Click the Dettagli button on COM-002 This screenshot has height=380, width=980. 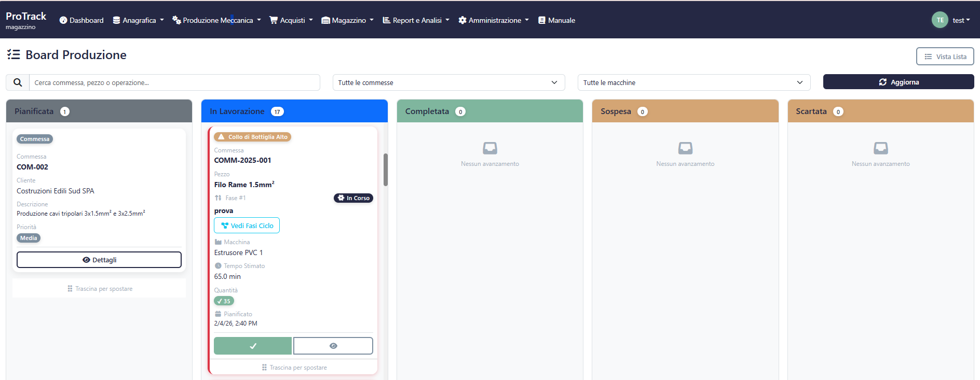coord(99,260)
